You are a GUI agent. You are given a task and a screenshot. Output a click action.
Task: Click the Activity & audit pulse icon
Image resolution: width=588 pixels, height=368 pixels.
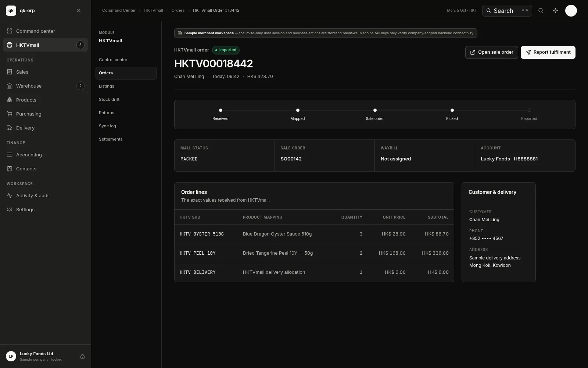(10, 195)
